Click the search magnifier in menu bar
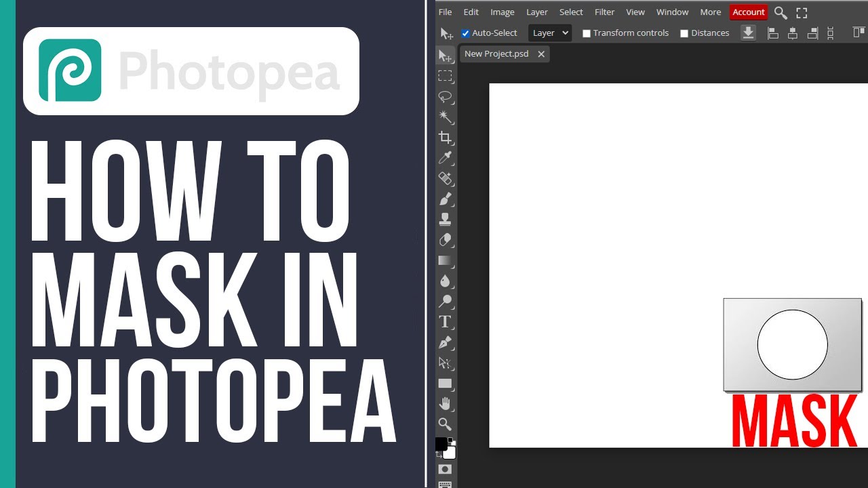 click(x=781, y=12)
